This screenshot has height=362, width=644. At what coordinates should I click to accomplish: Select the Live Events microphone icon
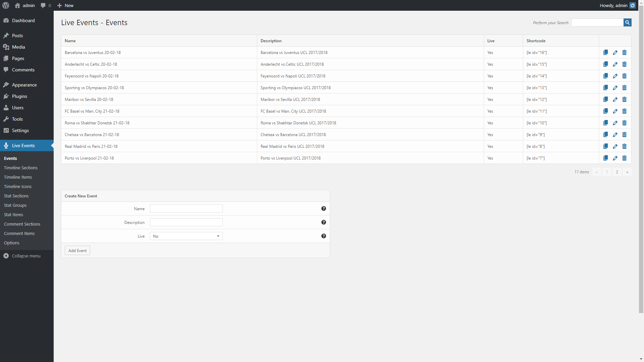coord(6,145)
